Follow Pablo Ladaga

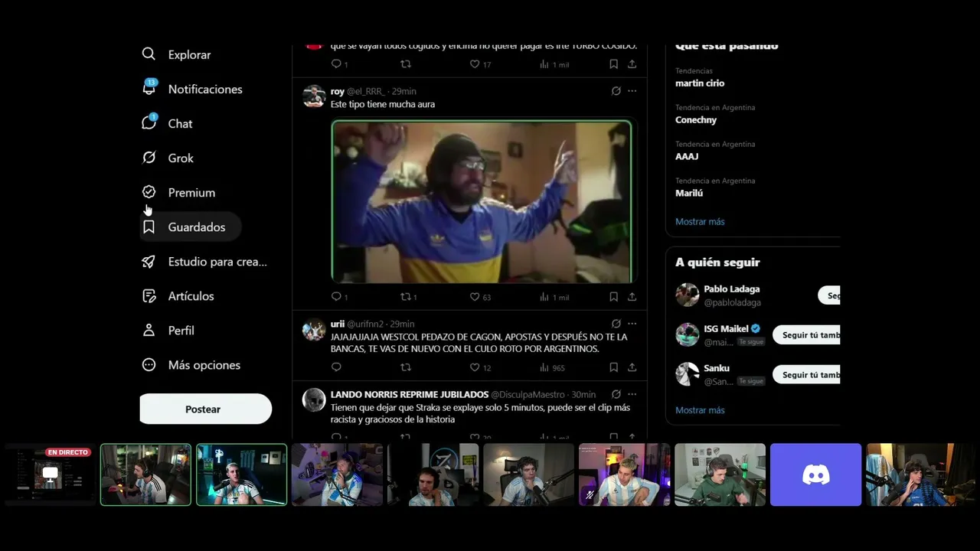tap(829, 295)
